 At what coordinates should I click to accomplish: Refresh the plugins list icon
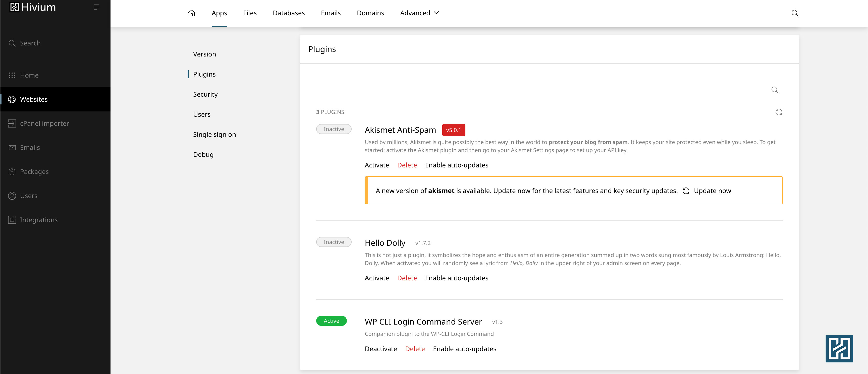pos(778,112)
